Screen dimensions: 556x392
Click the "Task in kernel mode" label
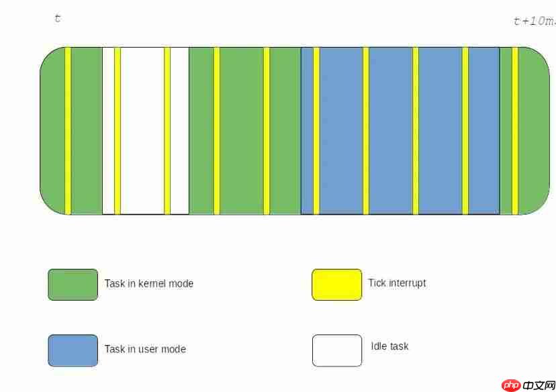click(148, 284)
